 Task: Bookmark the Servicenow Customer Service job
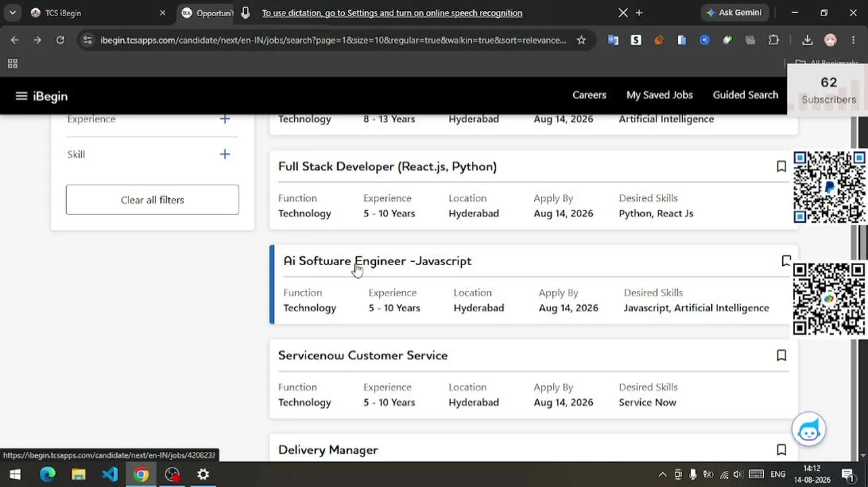coord(781,355)
